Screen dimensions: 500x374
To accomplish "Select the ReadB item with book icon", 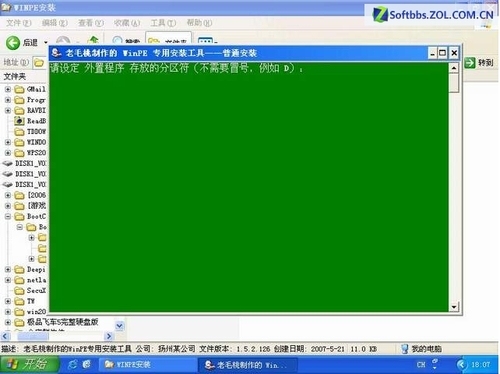I will coord(30,121).
